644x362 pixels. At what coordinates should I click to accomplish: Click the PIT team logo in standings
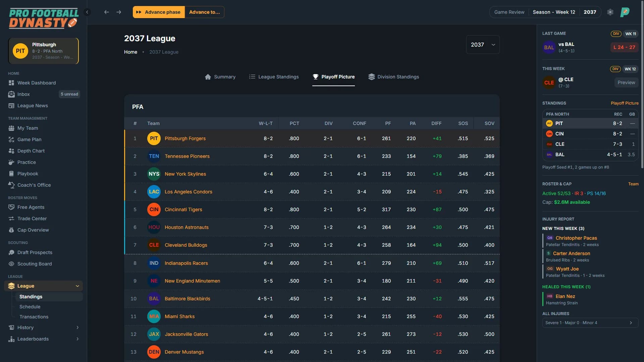tap(154, 138)
